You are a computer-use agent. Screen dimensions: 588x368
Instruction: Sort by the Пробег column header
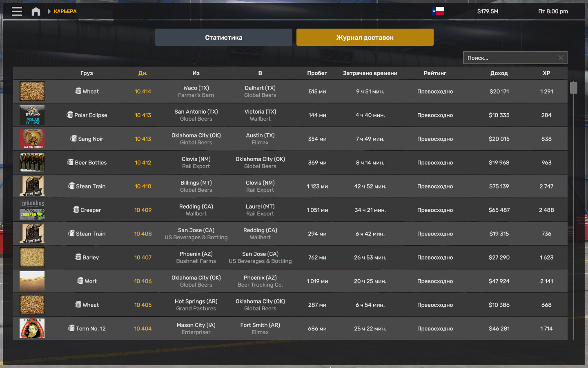point(317,73)
